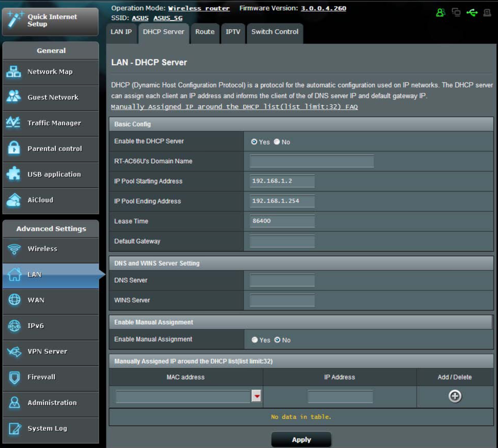The width and height of the screenshot is (498, 448).
Task: Open Manually Assigned IP FAQ link
Action: point(234,107)
